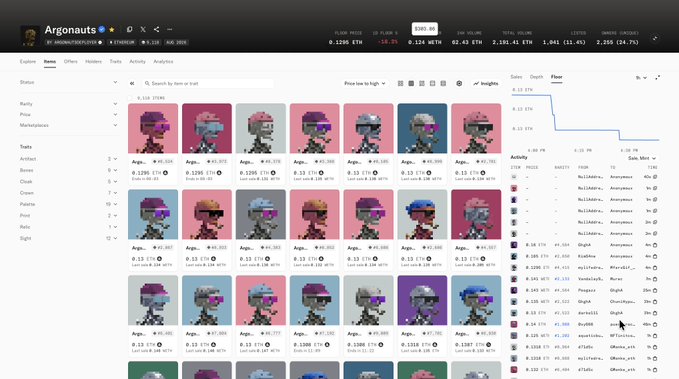Click the Insights button
The height and width of the screenshot is (379, 679).
point(486,83)
